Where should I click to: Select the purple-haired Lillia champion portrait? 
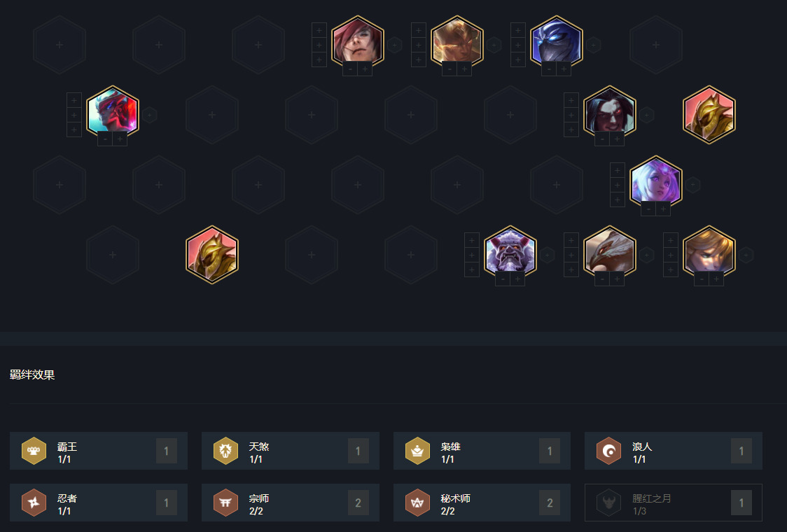pyautogui.click(x=655, y=183)
